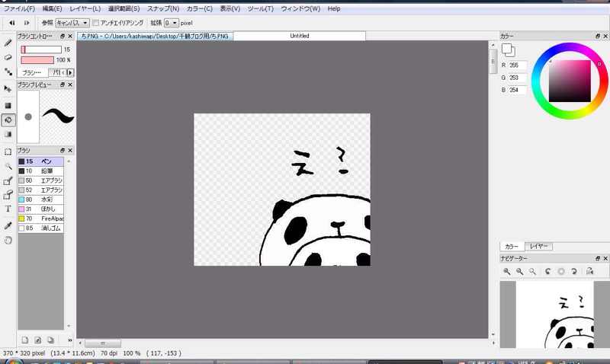
Task: Select the Select Eraser tool
Action: 8,195
